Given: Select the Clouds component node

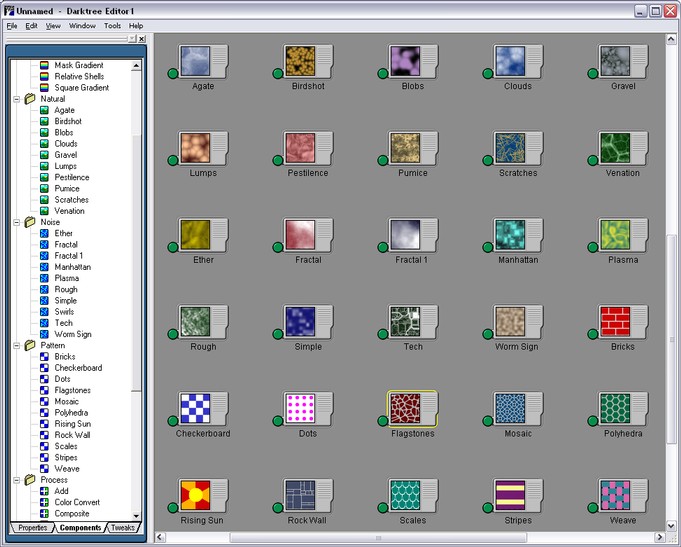Looking at the screenshot, I should click(x=518, y=62).
